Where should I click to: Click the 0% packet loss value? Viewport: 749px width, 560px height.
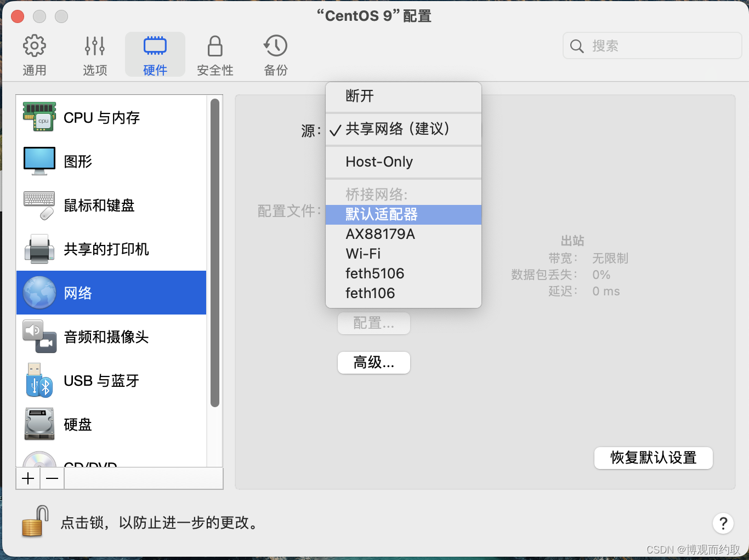pos(601,275)
